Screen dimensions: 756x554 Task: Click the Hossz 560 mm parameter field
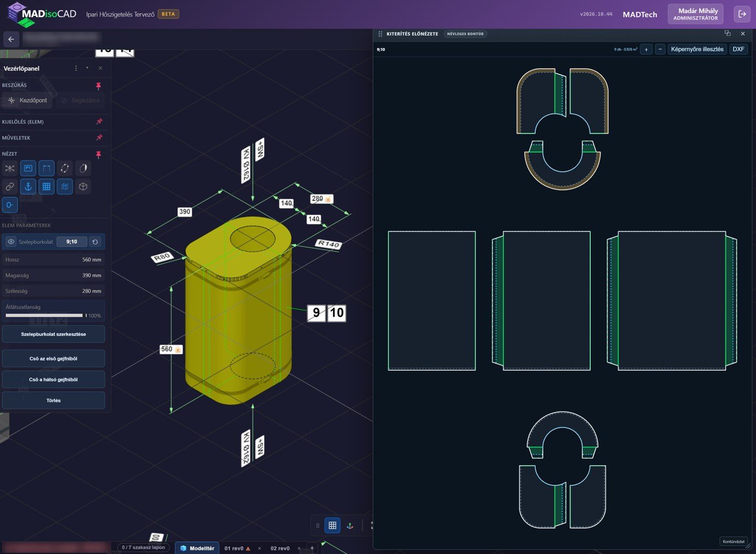53,259
